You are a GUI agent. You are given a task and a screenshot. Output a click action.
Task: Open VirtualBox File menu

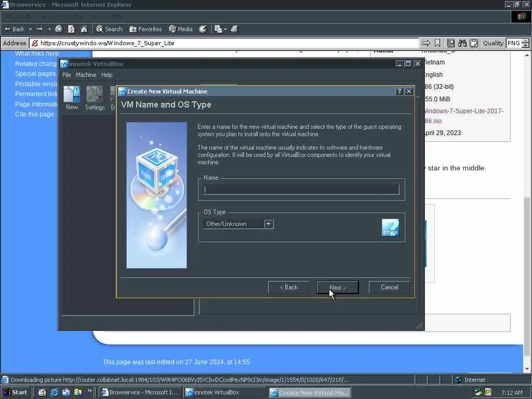66,75
